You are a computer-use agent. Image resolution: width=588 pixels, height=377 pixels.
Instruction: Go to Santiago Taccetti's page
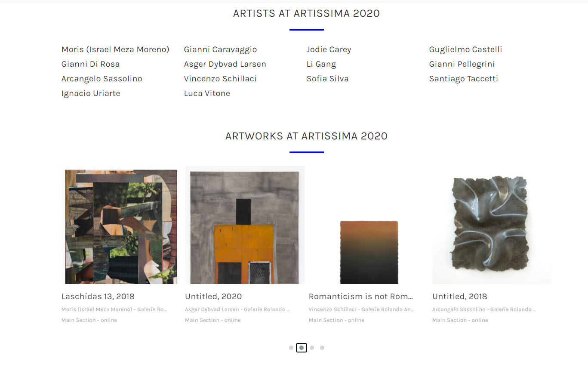tap(463, 79)
